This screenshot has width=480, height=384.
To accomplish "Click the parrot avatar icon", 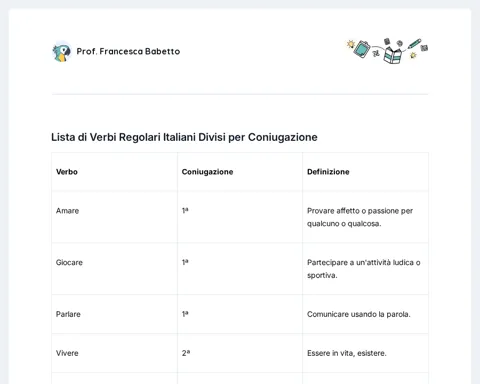I will point(62,52).
